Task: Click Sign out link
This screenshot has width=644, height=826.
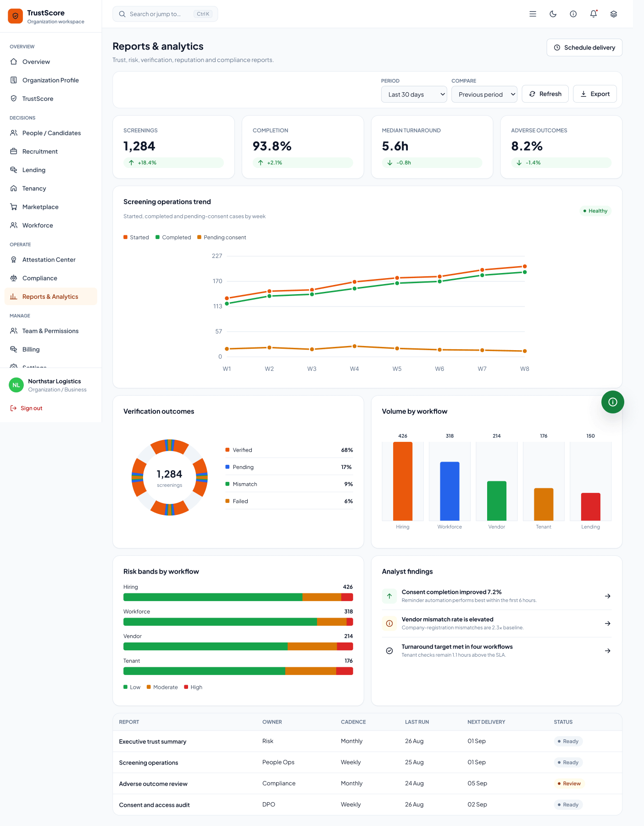Action: pos(27,408)
